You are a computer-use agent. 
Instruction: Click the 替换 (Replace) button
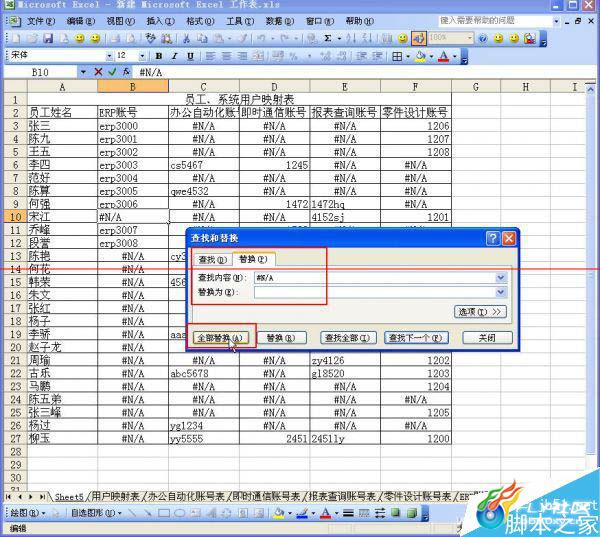281,338
